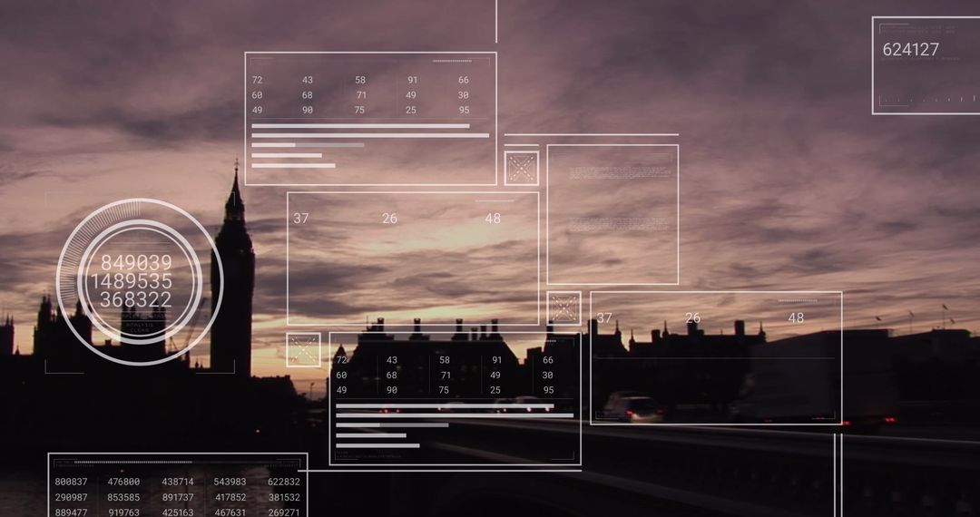Click the crossed-box icon beneath the text paragraph panel
The height and width of the screenshot is (517, 980).
click(564, 308)
